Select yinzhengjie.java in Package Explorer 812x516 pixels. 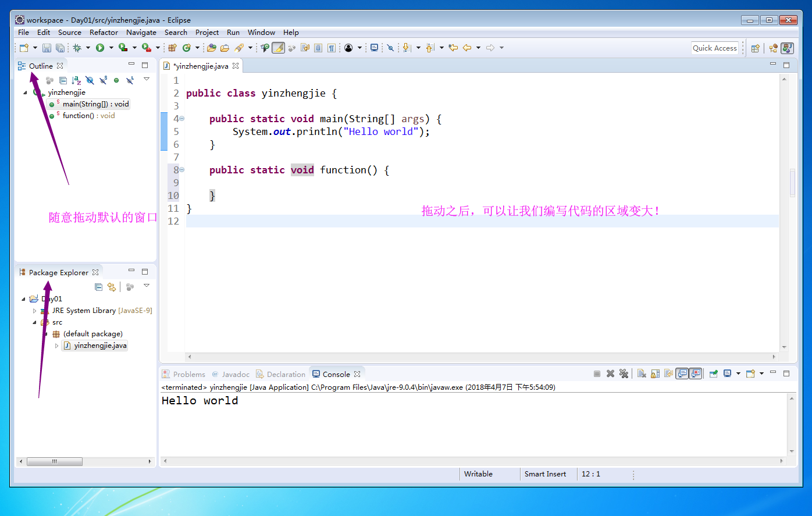pos(100,346)
